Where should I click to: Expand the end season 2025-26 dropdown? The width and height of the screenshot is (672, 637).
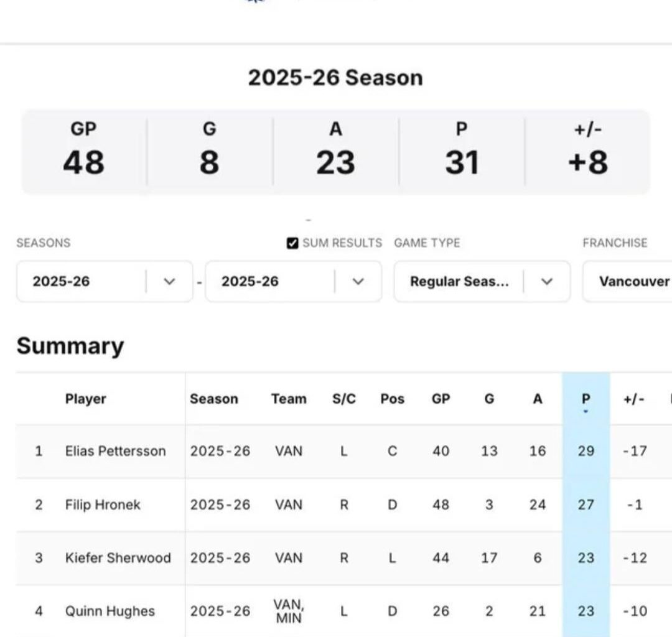(x=293, y=281)
